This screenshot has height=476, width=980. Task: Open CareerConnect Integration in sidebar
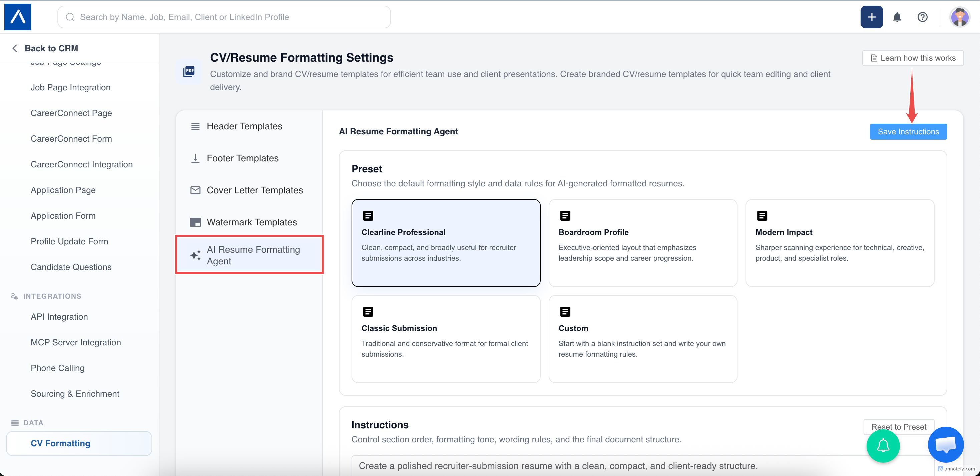pos(81,164)
